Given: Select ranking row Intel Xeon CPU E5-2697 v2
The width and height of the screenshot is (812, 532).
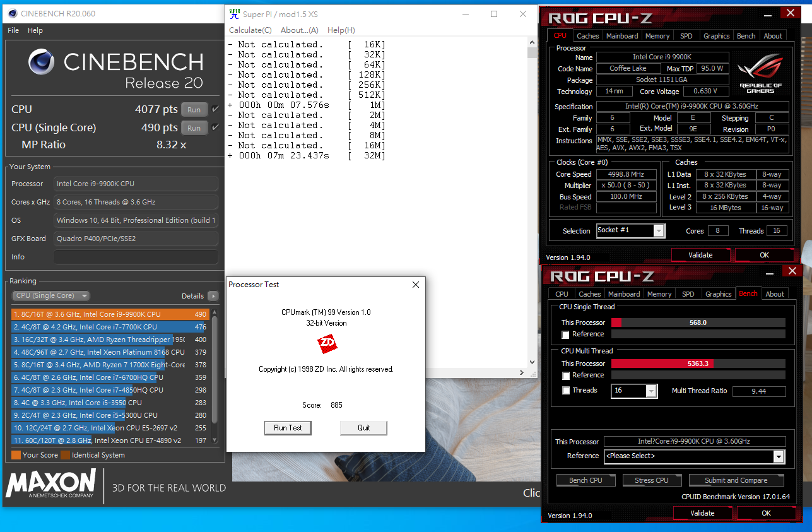Looking at the screenshot, I should 110,428.
